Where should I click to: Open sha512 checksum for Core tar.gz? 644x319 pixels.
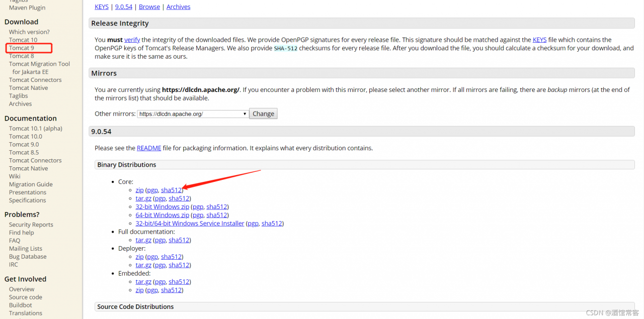point(179,198)
